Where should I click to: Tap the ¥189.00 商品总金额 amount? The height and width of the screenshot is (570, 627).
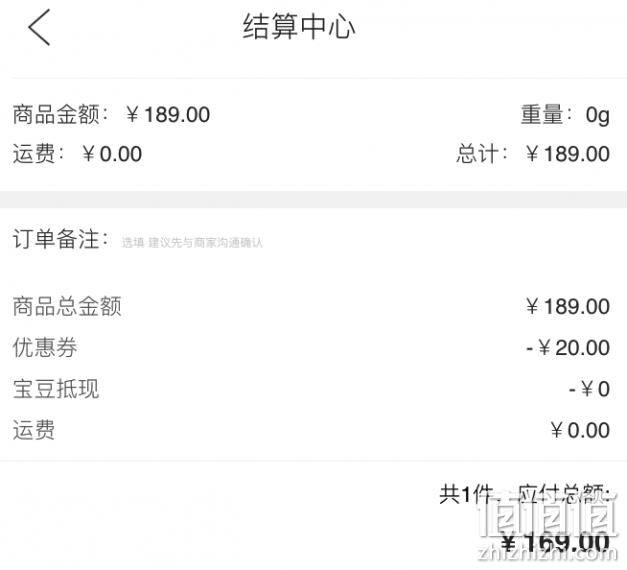coord(568,307)
